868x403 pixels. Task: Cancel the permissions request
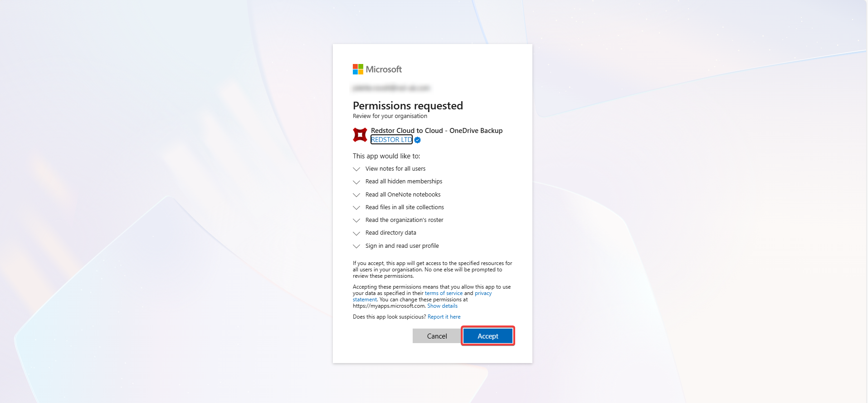coord(437,336)
